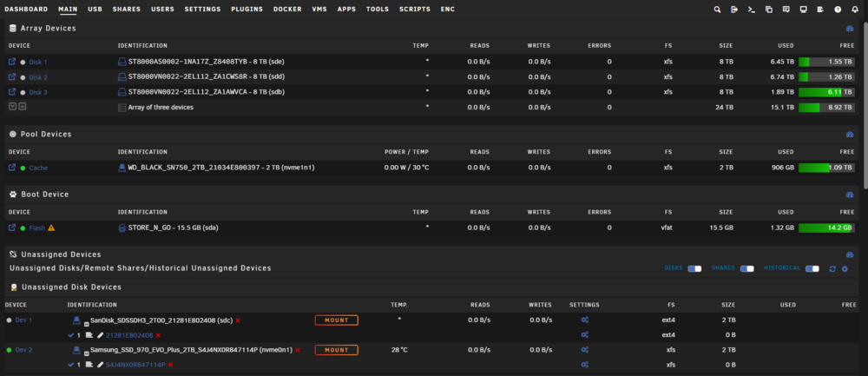The width and height of the screenshot is (868, 376).
Task: Open the Dev 1 link
Action: coord(23,320)
